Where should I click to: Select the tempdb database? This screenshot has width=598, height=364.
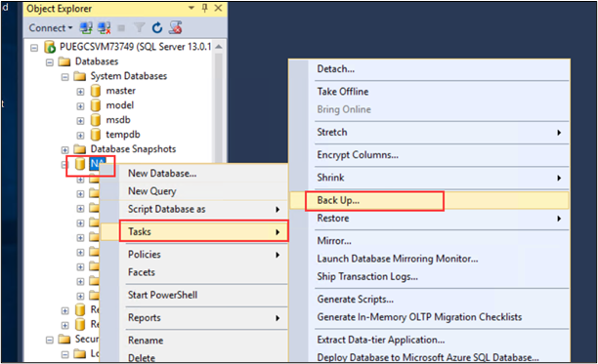[123, 135]
